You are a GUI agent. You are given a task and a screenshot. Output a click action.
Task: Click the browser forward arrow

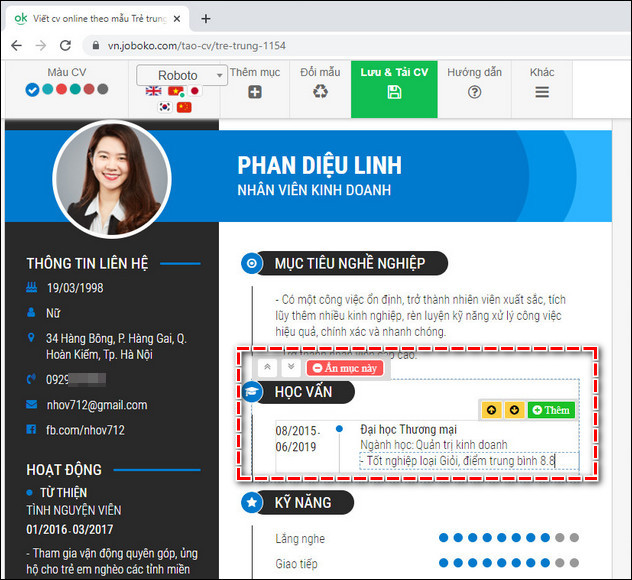click(x=41, y=46)
